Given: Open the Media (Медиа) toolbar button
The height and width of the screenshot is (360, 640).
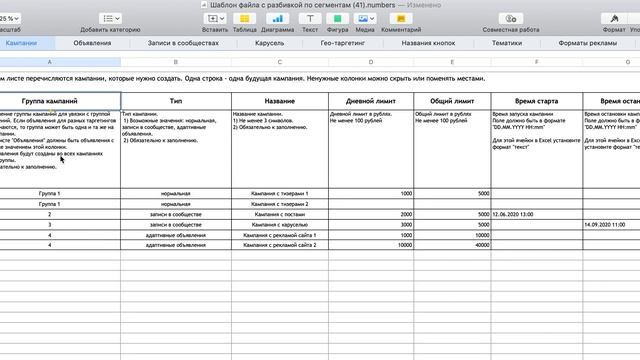Looking at the screenshot, I should 365,19.
